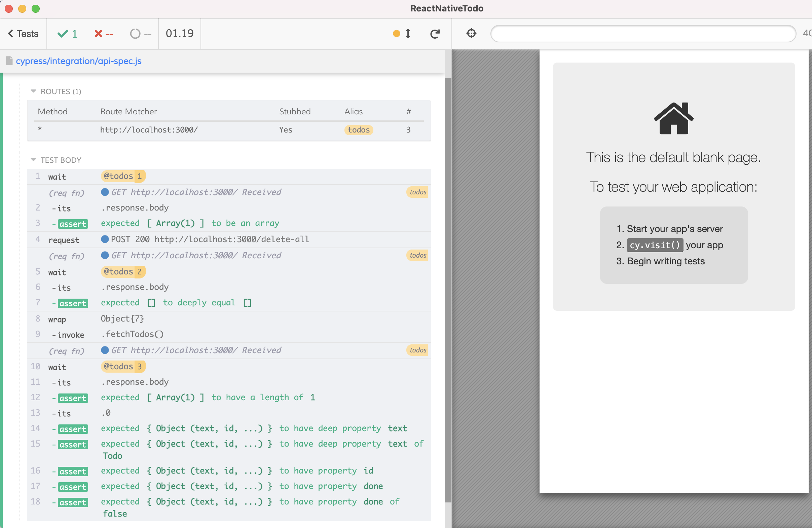Select command 13 its .0
Viewport: 812px width, 528px height.
point(229,413)
